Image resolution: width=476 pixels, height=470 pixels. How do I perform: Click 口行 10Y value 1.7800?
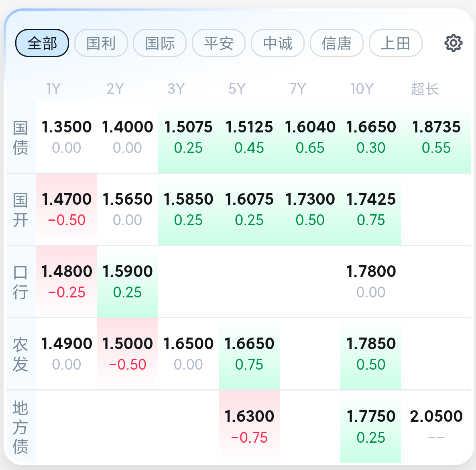click(x=371, y=282)
